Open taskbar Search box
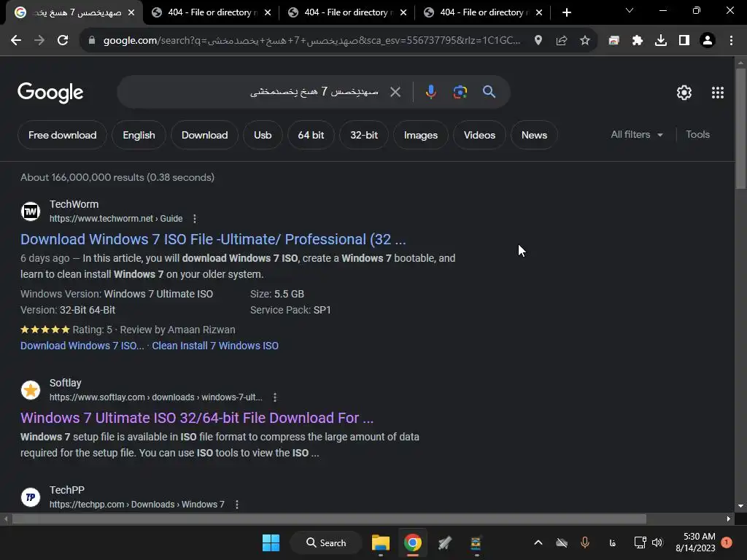The width and height of the screenshot is (747, 560). click(326, 542)
